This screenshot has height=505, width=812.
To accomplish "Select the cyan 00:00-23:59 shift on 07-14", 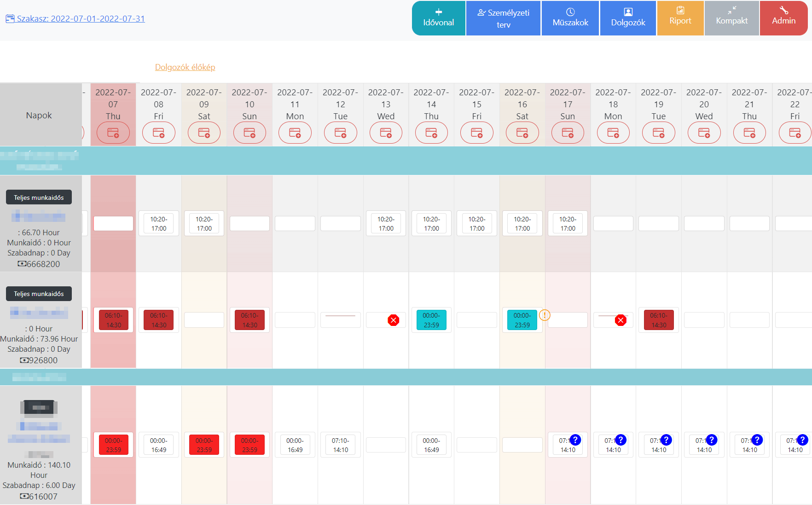I will 431,320.
